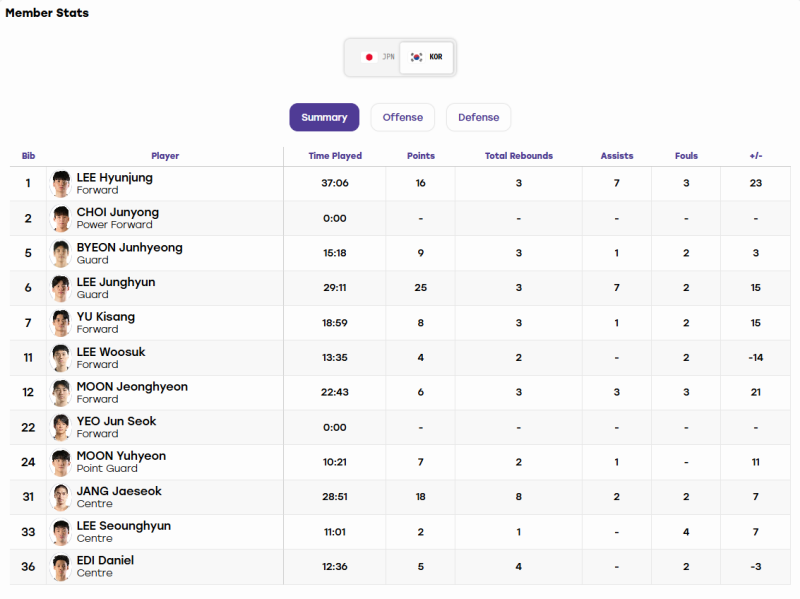Click YU Kisang's player photo
Image resolution: width=800 pixels, height=599 pixels.
pos(61,323)
